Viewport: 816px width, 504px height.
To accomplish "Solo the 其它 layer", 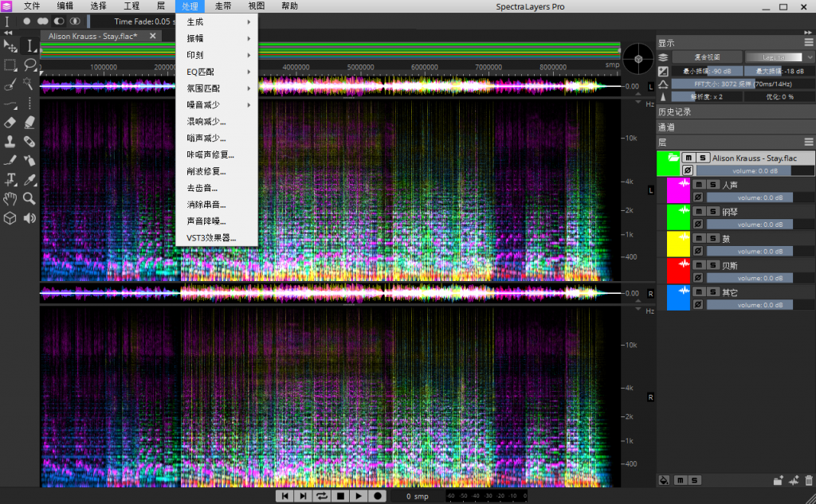I will (x=713, y=292).
